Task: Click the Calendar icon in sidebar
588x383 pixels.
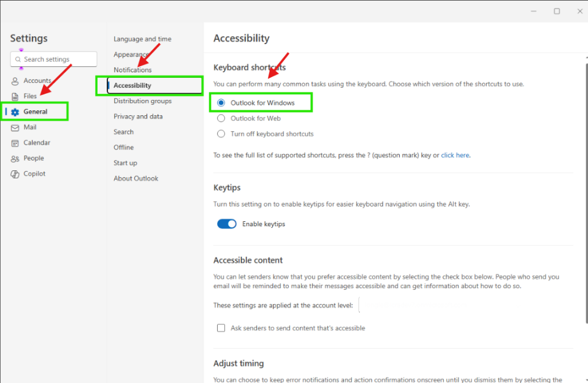Action: (15, 143)
